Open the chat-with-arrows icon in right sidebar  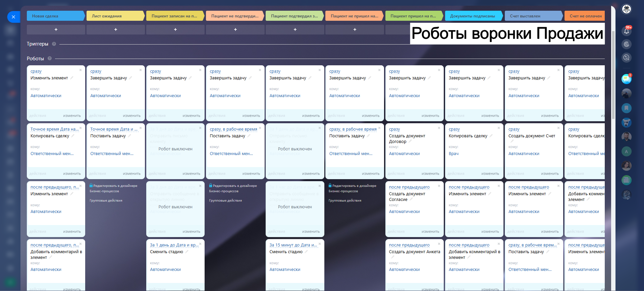pyautogui.click(x=626, y=58)
